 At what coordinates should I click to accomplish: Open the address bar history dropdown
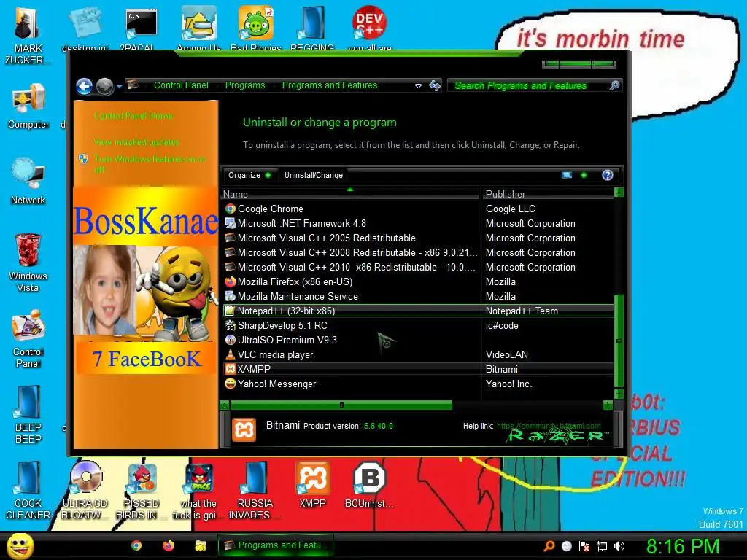point(418,86)
